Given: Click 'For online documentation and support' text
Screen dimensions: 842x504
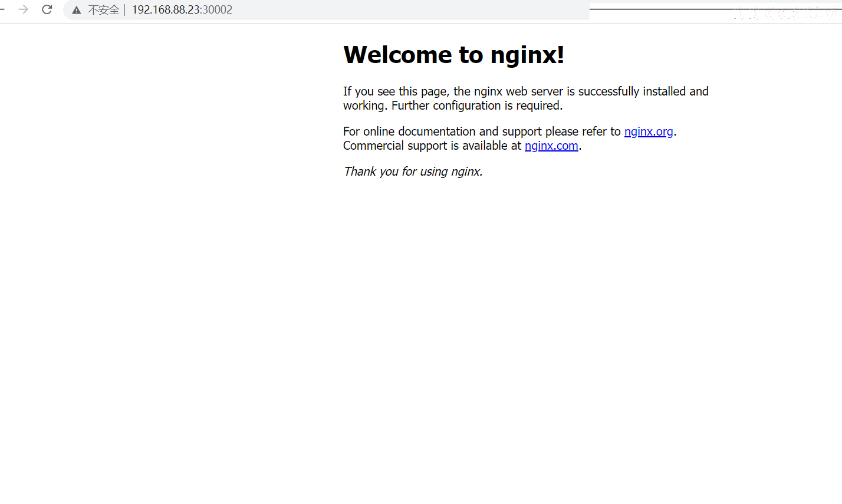Looking at the screenshot, I should point(442,131).
